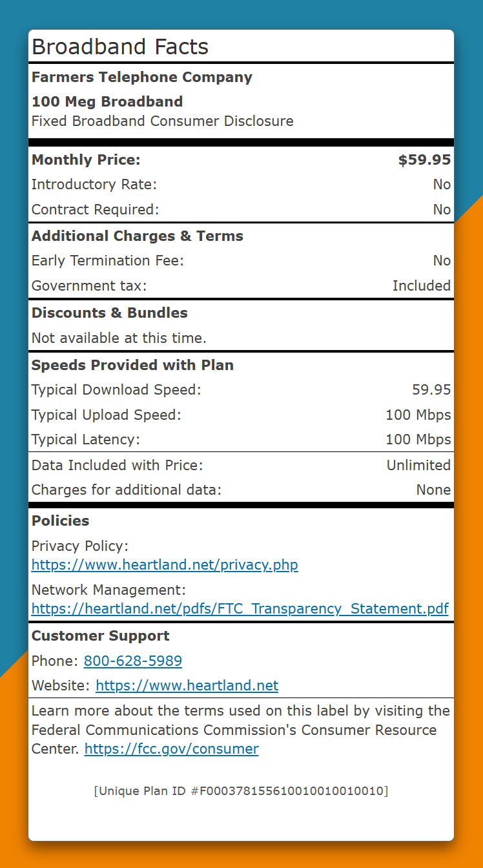The width and height of the screenshot is (483, 868).
Task: Select the Speeds Provided with Plan heading
Action: [x=132, y=365]
